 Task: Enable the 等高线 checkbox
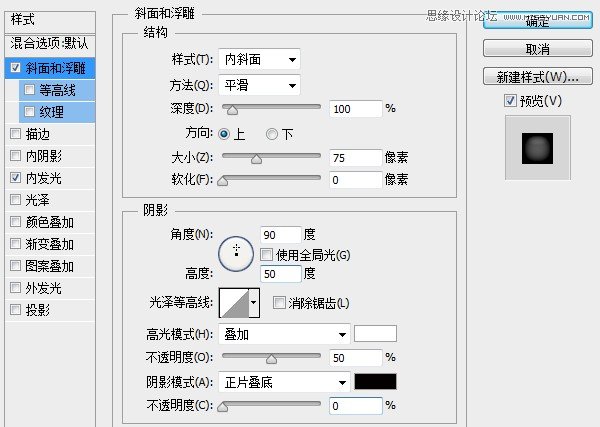(x=29, y=90)
